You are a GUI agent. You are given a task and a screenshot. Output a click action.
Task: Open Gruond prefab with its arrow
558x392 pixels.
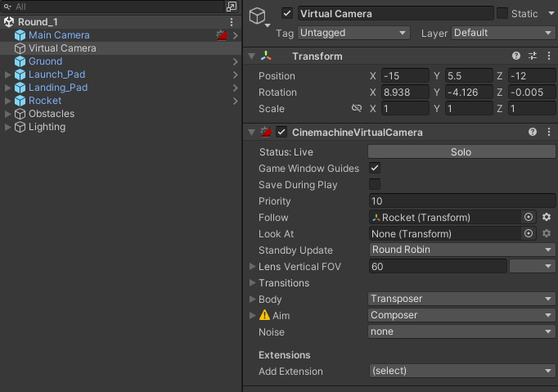(x=236, y=61)
